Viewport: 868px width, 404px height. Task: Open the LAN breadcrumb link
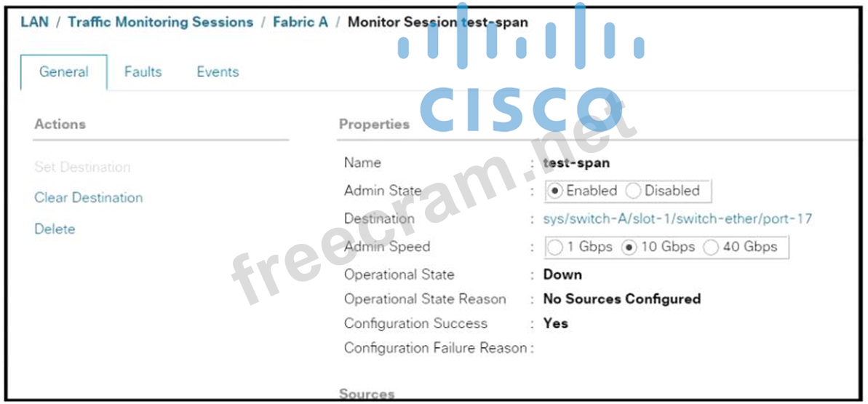coord(34,22)
